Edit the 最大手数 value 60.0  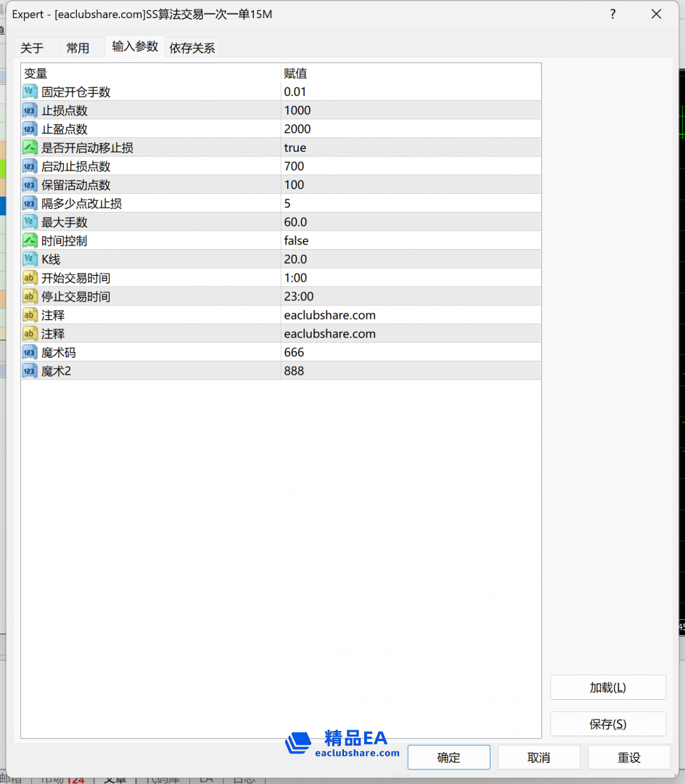pos(296,222)
